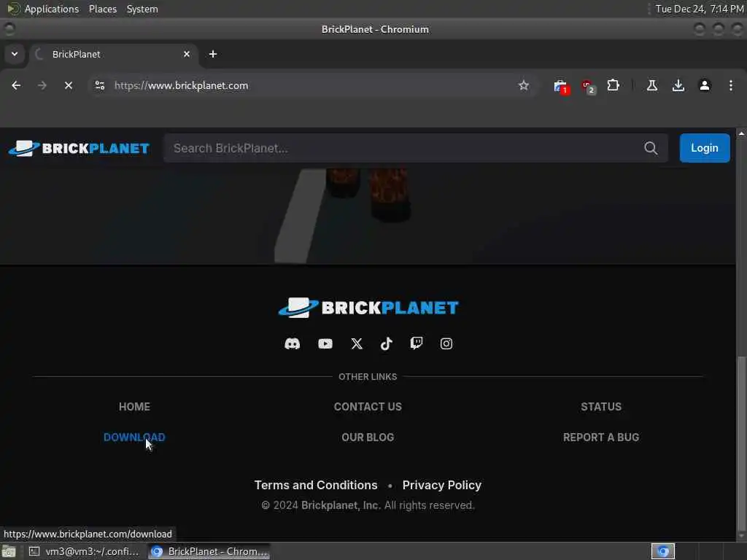747x560 pixels.
Task: Click the CONTACT US link
Action: coord(368,407)
